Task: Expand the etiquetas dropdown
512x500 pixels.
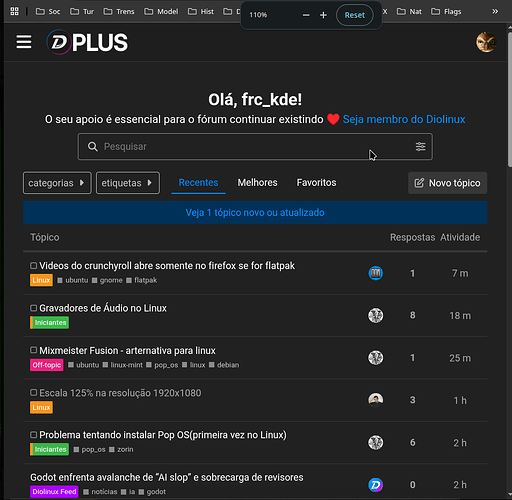Action: pyautogui.click(x=128, y=183)
